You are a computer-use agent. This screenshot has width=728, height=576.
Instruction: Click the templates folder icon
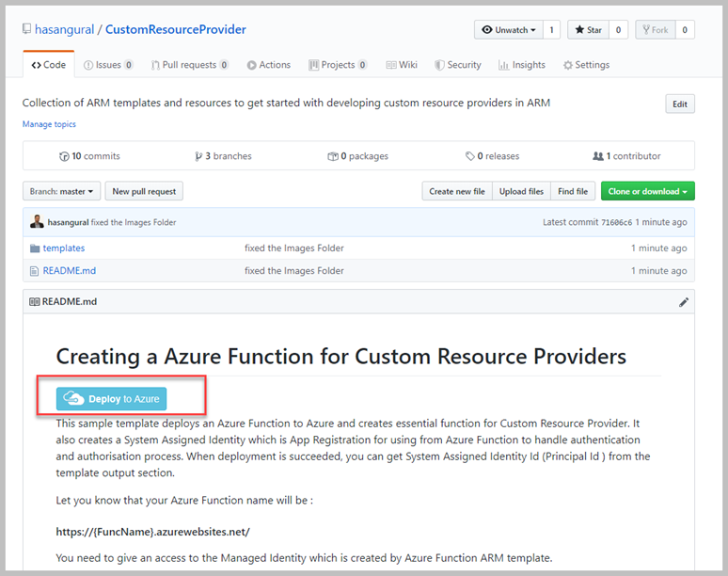tap(35, 248)
